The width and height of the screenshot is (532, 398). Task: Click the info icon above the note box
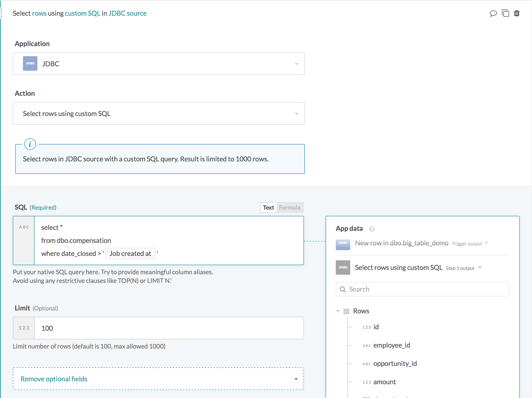pos(30,144)
